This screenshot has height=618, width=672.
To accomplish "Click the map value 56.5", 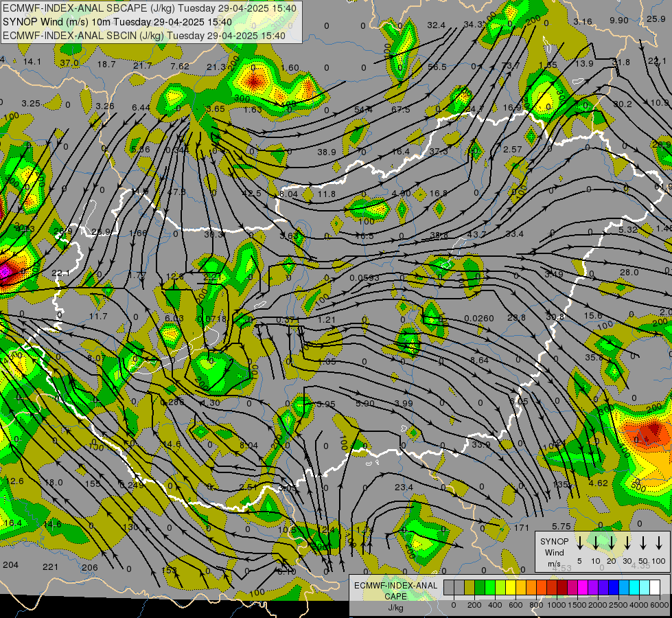I will click(x=437, y=67).
